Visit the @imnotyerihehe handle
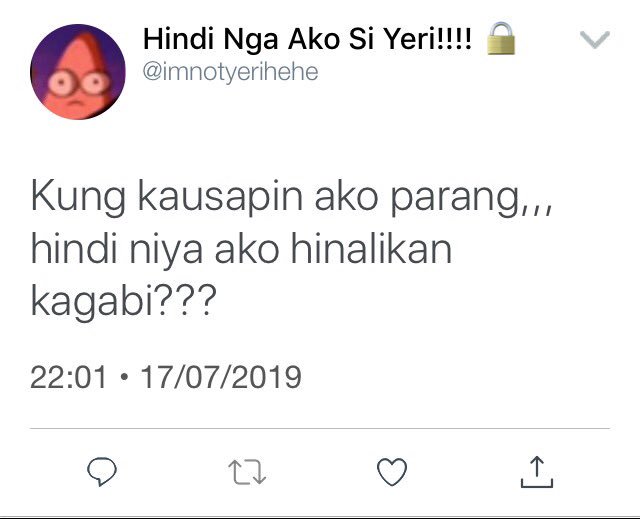The image size is (640, 519). coord(230,72)
